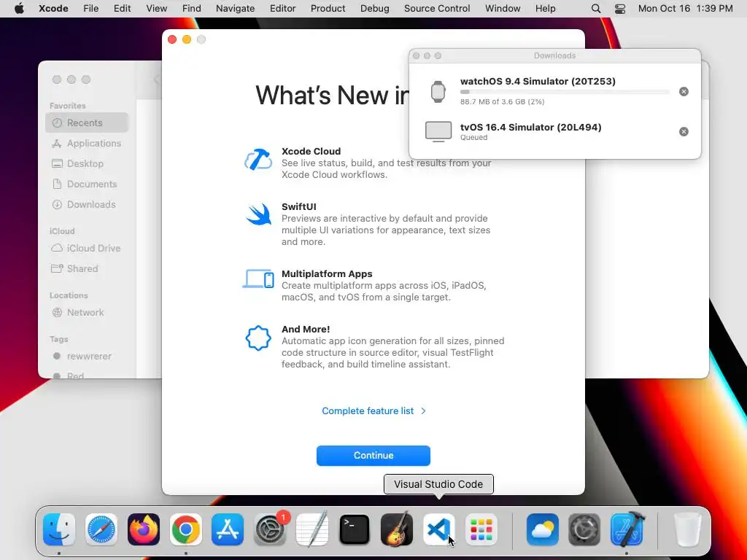Click the Xcode Cloud hammer icon
Image resolution: width=747 pixels, height=560 pixels.
pyautogui.click(x=258, y=159)
